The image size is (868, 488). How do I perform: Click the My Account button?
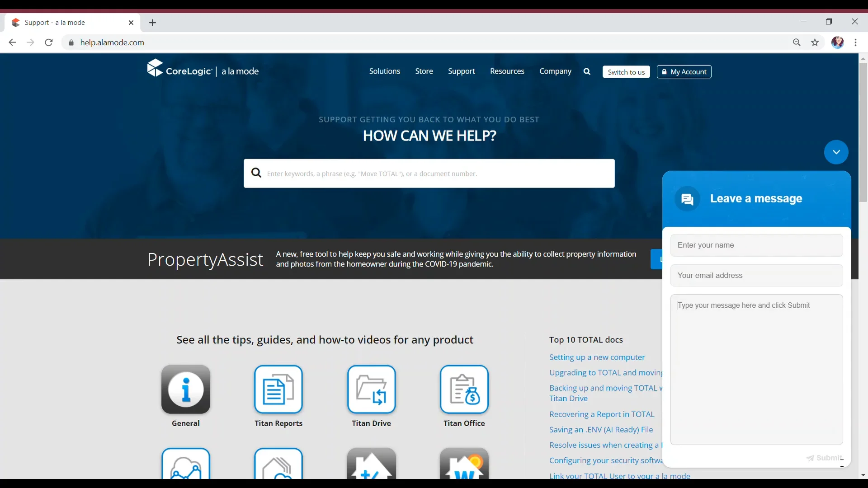pyautogui.click(x=684, y=72)
